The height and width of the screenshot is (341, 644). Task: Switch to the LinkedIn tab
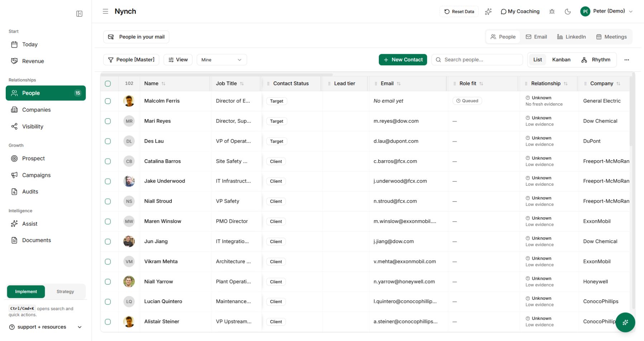click(x=572, y=37)
